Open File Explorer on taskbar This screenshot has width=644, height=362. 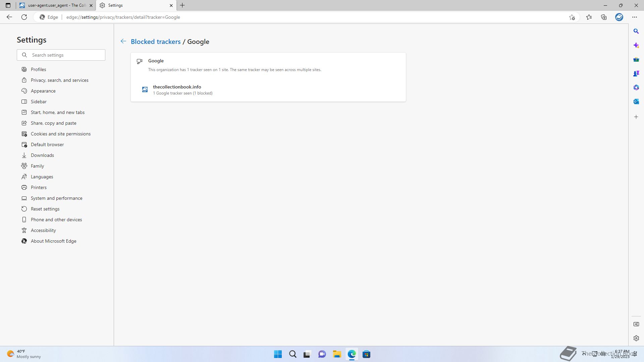337,354
